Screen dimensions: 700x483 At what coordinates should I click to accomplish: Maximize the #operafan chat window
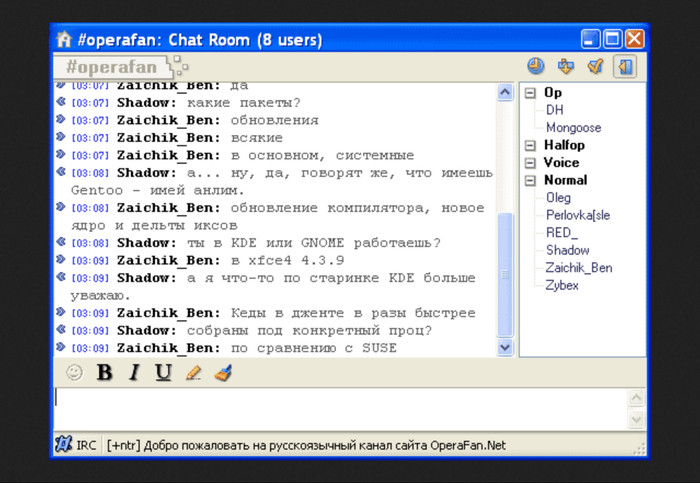(612, 39)
